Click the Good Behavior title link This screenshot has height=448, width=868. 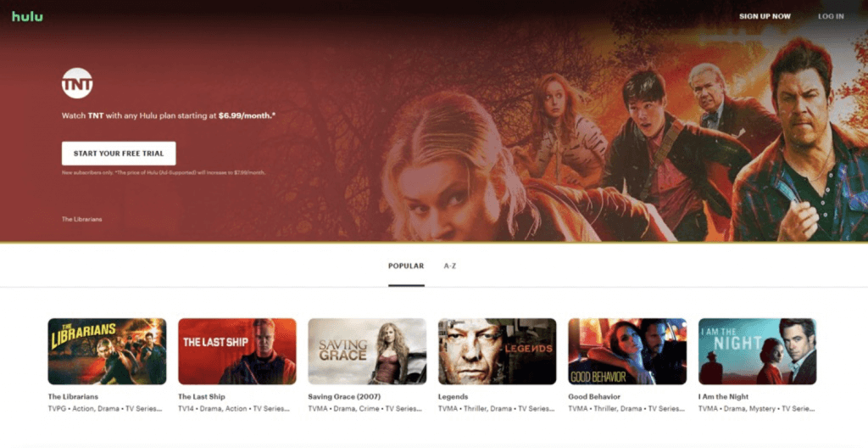coord(594,396)
